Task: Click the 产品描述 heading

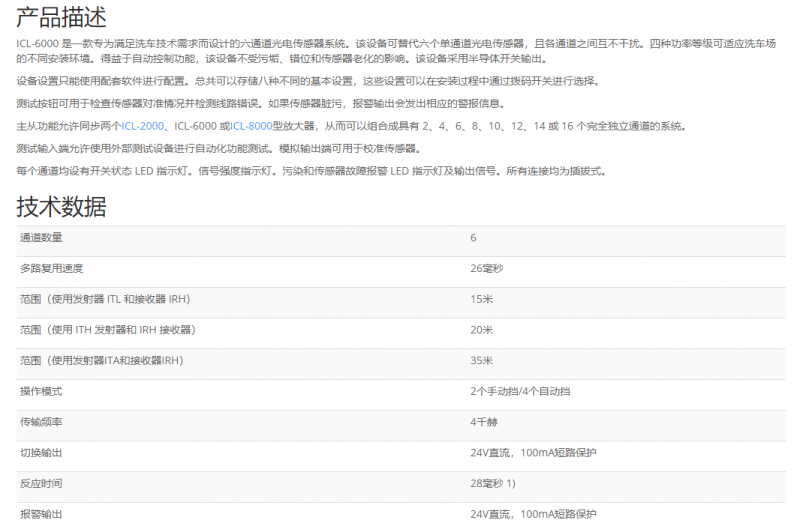Action: tap(61, 17)
